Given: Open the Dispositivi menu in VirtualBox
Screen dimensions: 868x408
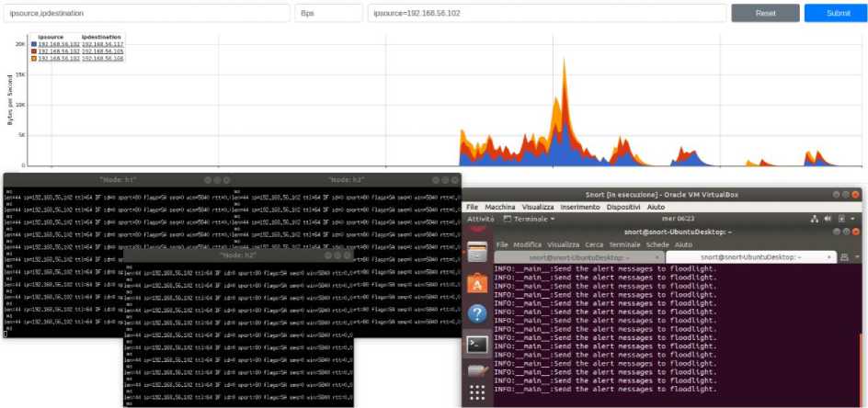Looking at the screenshot, I should pyautogui.click(x=622, y=207).
